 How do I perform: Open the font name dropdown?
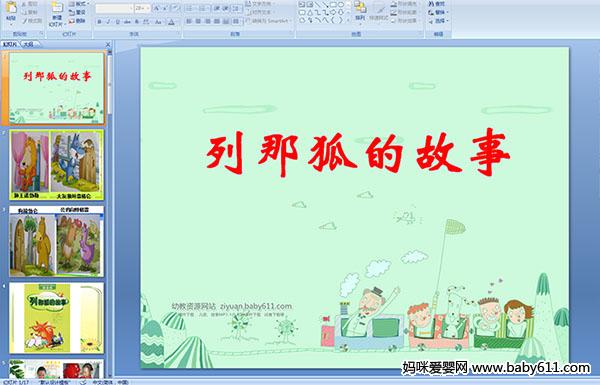(131, 8)
